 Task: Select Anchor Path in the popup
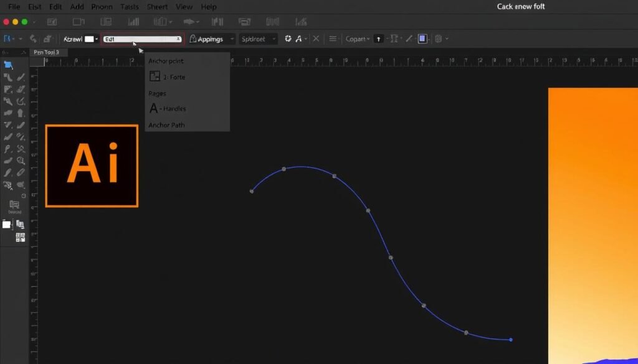pos(166,125)
